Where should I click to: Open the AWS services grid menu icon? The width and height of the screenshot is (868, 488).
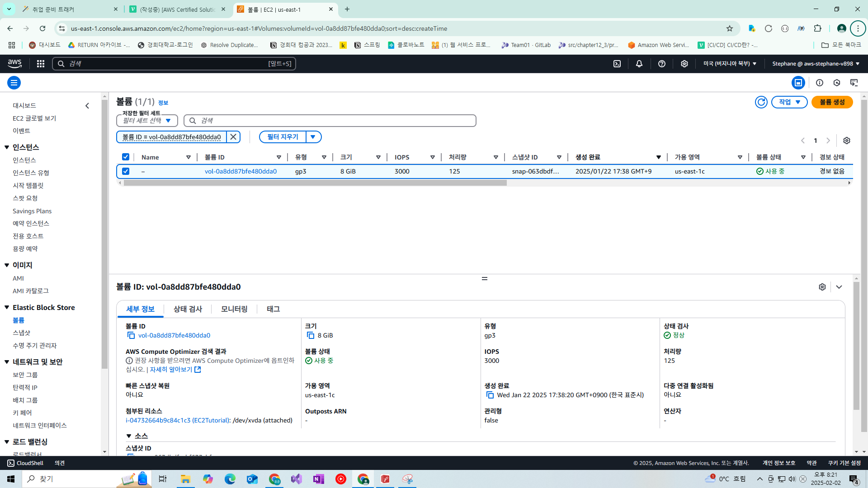point(41,64)
